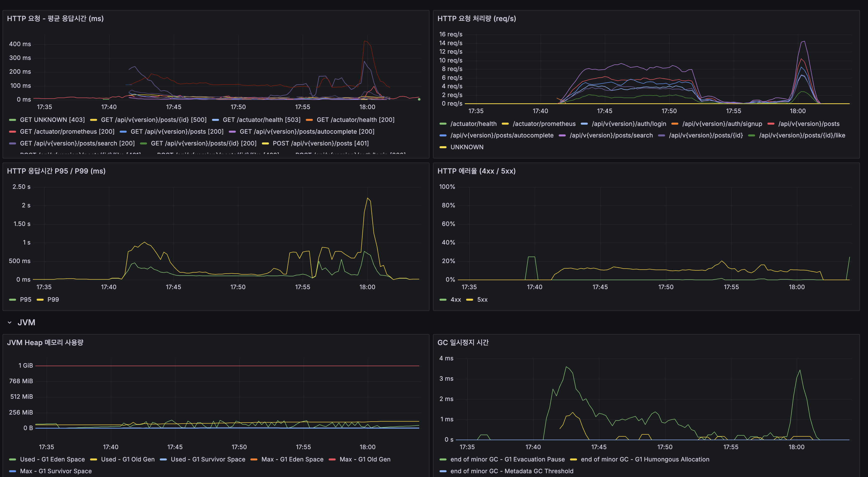The width and height of the screenshot is (868, 477).
Task: Click the 4xx legend color marker
Action: point(443,300)
